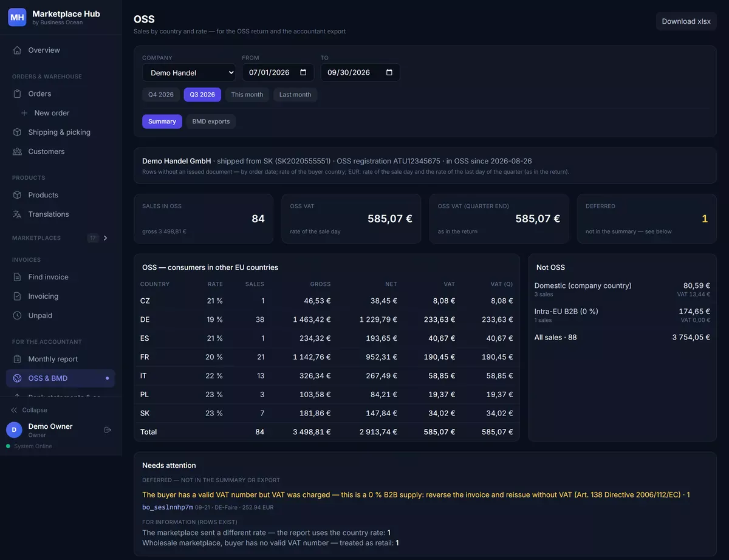729x560 pixels.
Task: Click the Find invoice document icon
Action: (17, 277)
